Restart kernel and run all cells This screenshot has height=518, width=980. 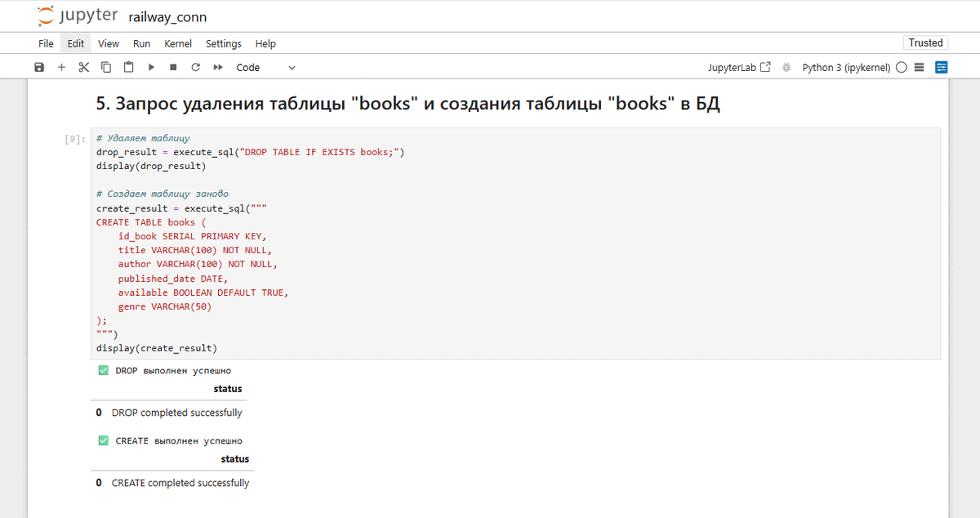coord(218,67)
